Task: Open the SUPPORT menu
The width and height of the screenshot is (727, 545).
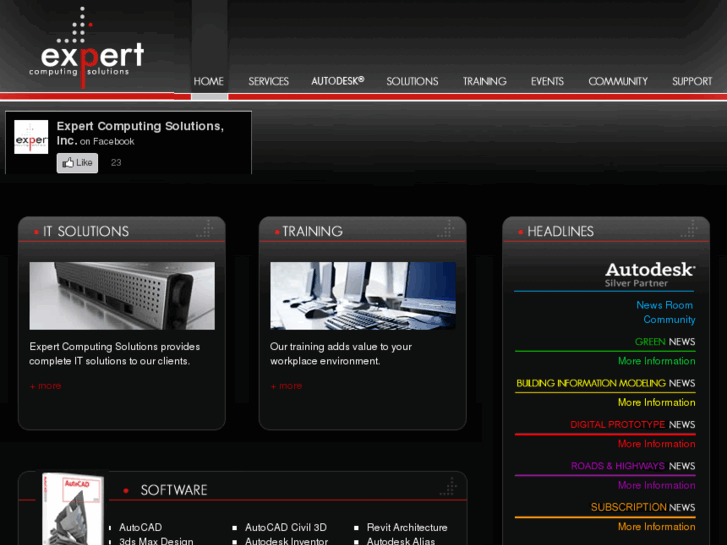Action: pyautogui.click(x=692, y=81)
